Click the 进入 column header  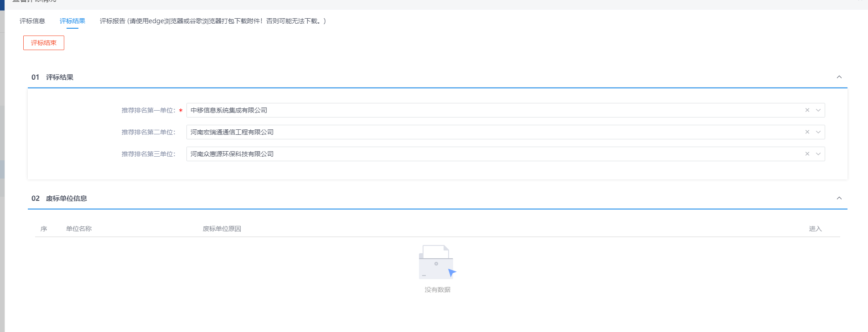[x=815, y=229]
